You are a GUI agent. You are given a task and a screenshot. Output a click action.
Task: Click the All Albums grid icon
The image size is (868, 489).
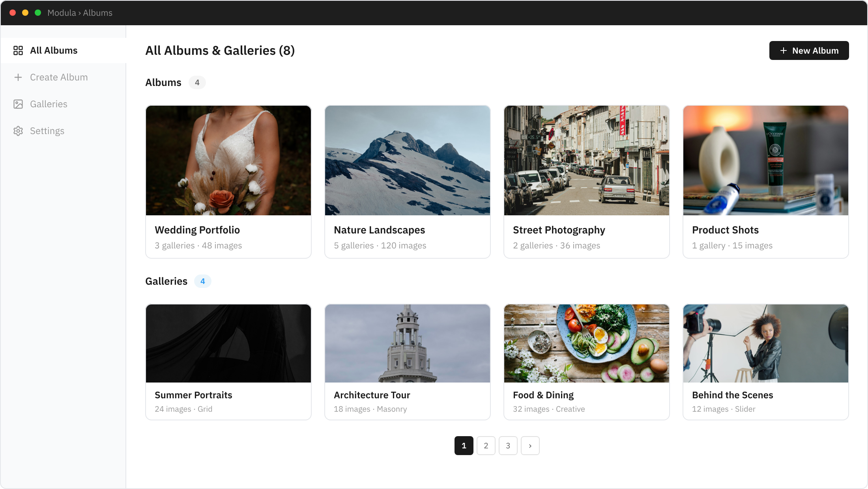(18, 50)
